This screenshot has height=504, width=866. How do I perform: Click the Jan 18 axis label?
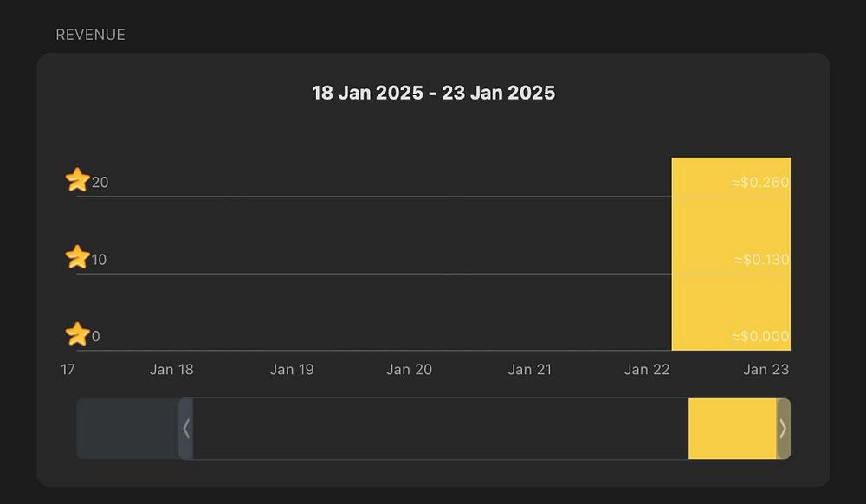(171, 369)
